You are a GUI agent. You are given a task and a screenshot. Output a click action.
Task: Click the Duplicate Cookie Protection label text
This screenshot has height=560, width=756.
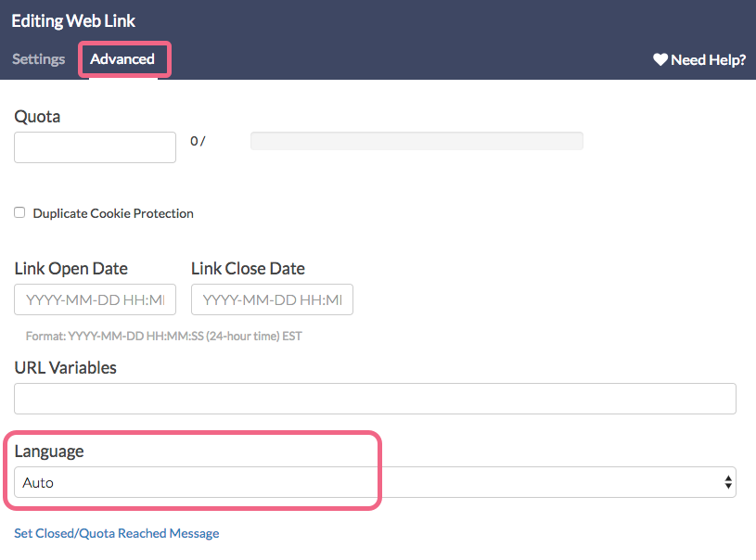113,213
